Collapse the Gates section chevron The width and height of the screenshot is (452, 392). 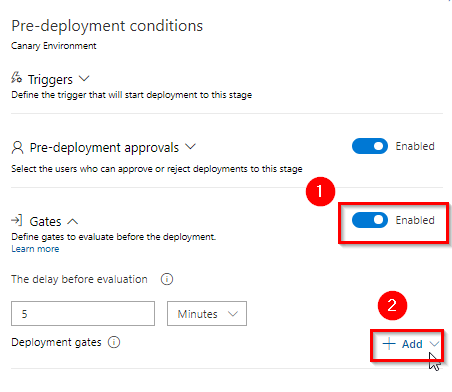pyautogui.click(x=73, y=221)
